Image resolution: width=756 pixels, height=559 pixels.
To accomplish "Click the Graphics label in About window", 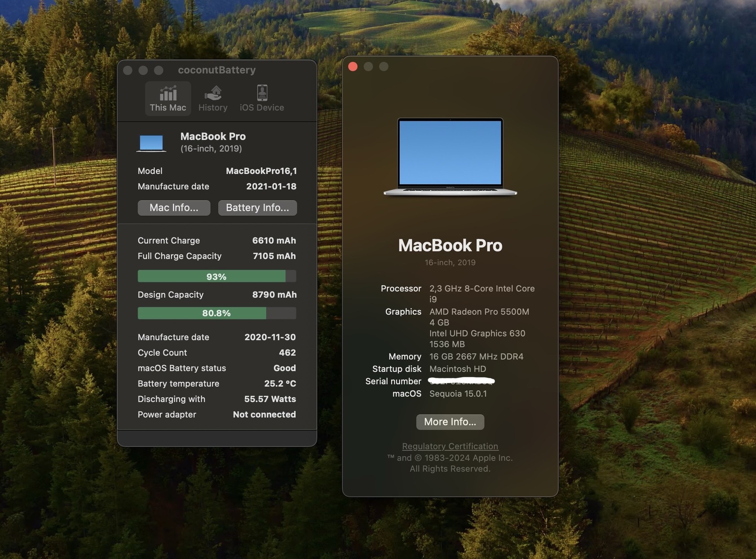I will (403, 312).
